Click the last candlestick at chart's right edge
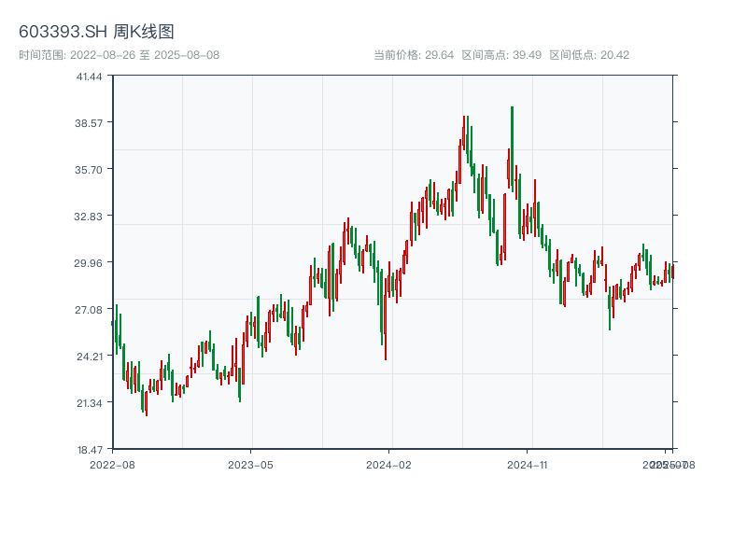The width and height of the screenshot is (747, 560). tap(672, 272)
